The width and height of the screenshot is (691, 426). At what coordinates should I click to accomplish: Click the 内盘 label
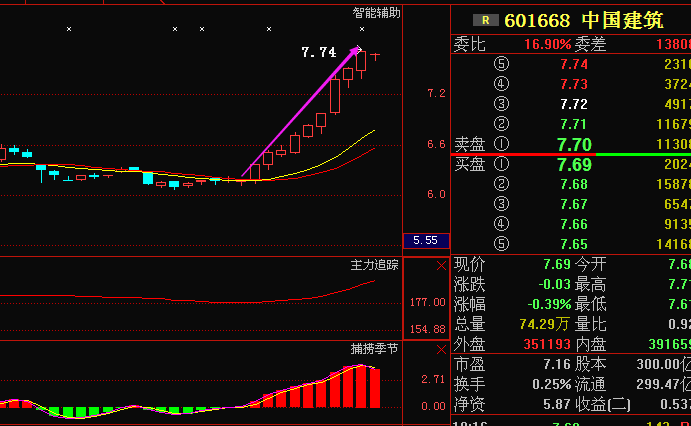(x=590, y=344)
